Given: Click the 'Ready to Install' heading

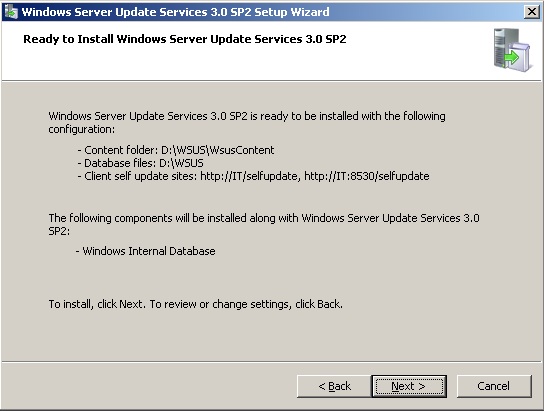Looking at the screenshot, I should (x=185, y=39).
